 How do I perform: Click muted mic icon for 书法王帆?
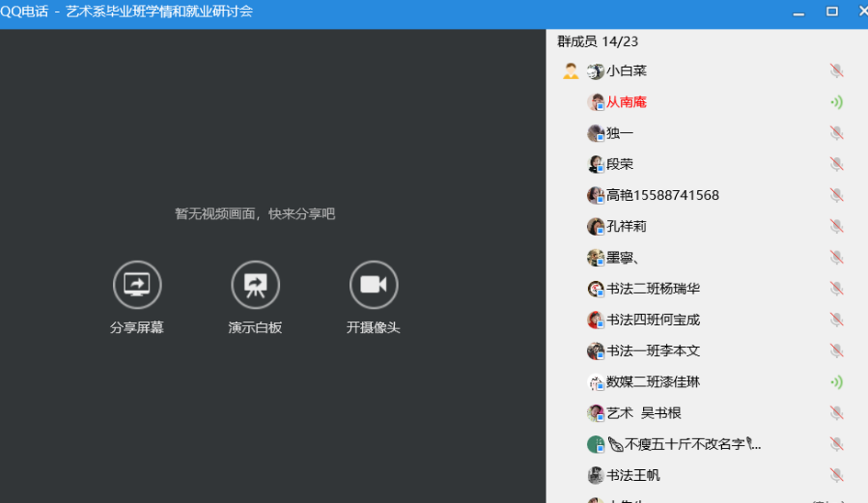837,475
